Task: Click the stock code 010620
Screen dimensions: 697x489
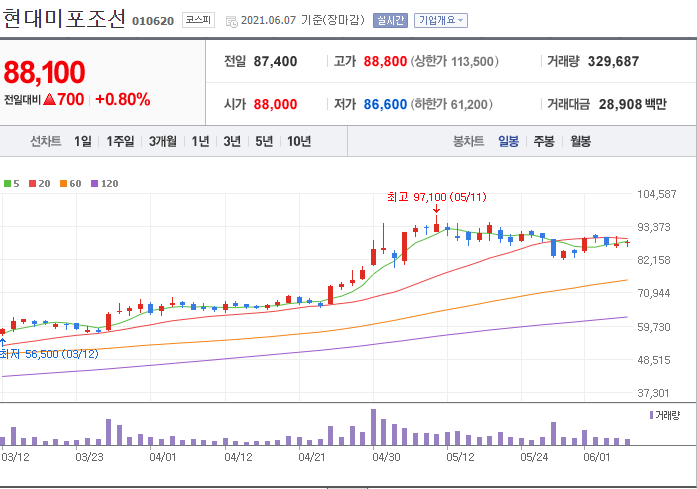Action: [153, 21]
